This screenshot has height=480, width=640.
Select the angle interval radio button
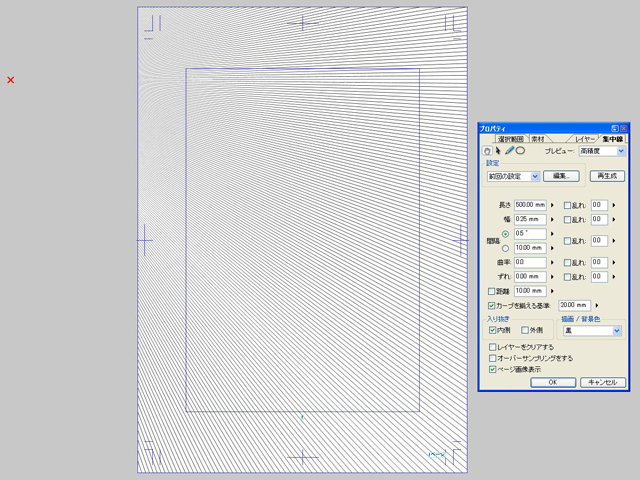[x=505, y=234]
